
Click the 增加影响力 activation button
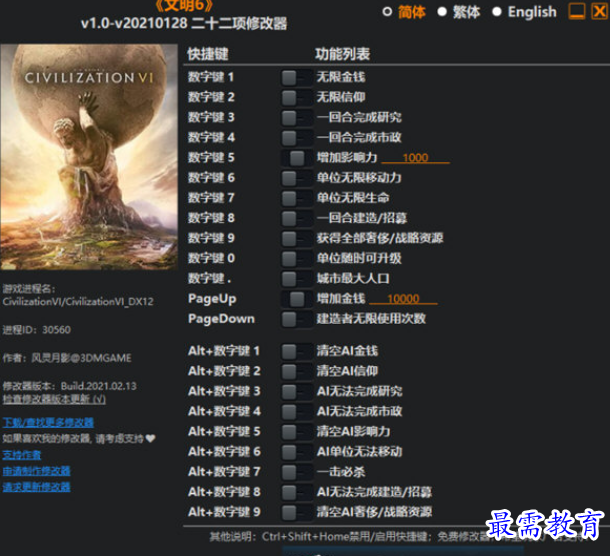[296, 158]
